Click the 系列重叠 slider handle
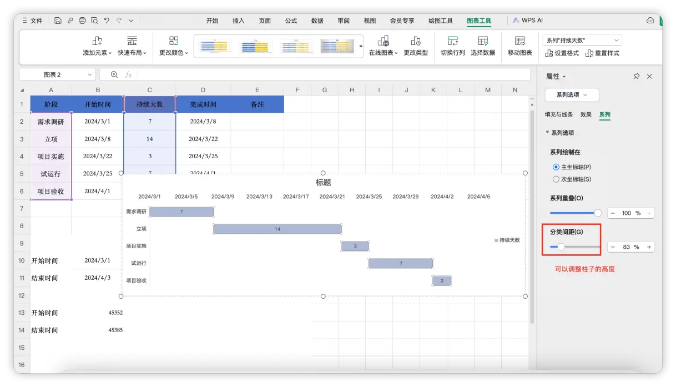674x382 pixels. [597, 213]
